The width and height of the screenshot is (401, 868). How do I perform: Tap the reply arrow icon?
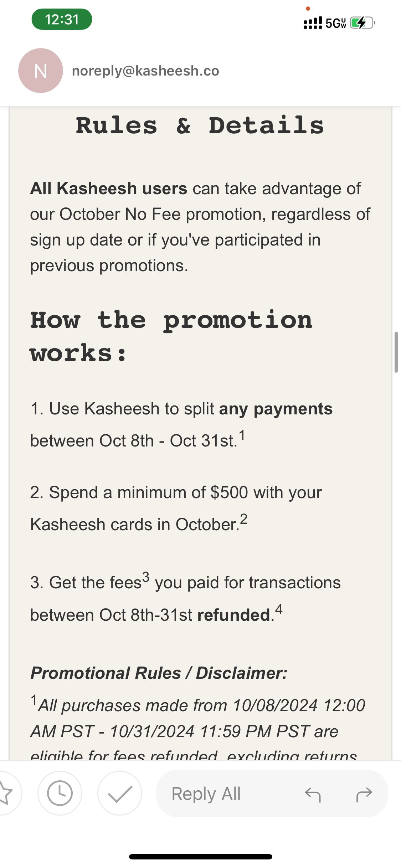pyautogui.click(x=313, y=794)
